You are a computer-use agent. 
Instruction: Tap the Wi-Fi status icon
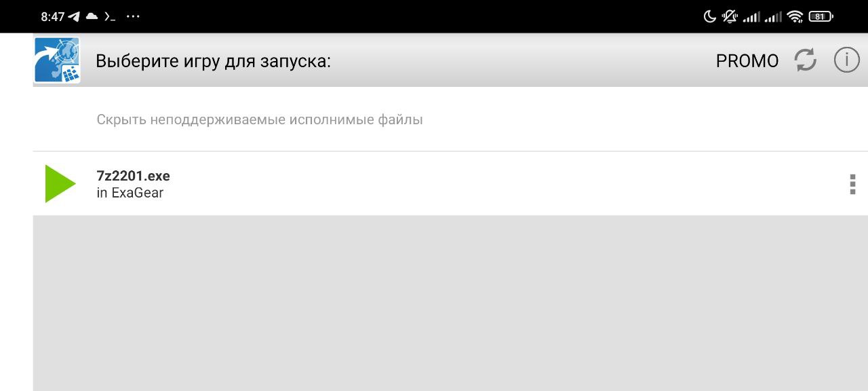tap(795, 16)
